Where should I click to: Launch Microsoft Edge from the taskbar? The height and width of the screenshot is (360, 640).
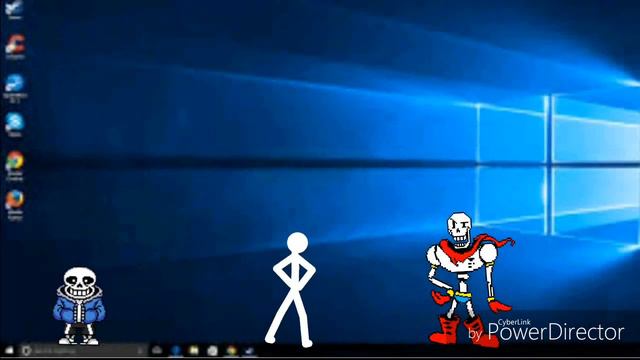(176, 350)
